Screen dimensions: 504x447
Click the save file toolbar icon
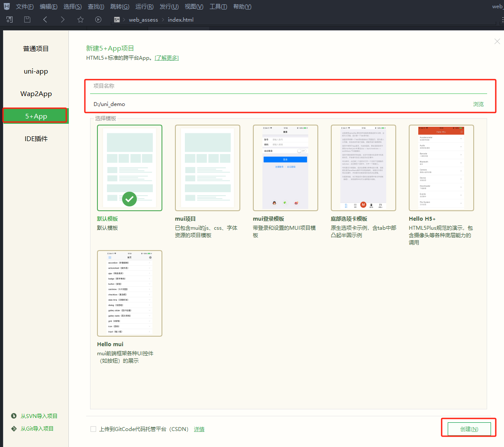click(27, 19)
